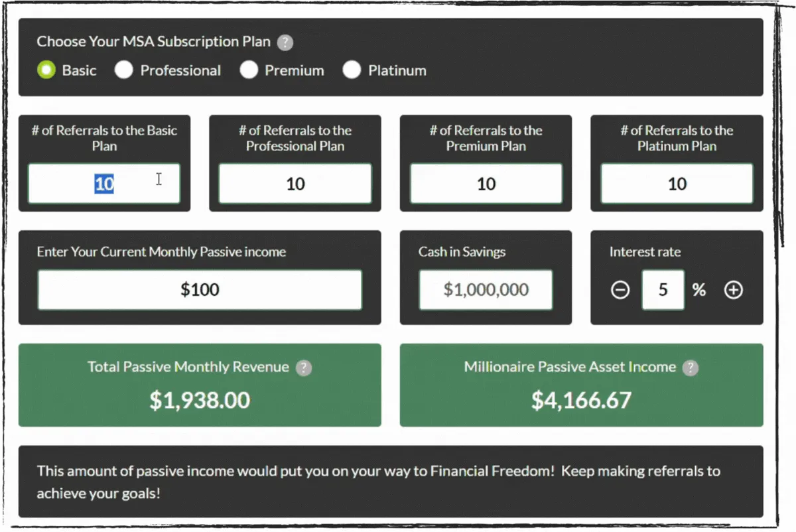Click the Cash in Savings field

(486, 290)
